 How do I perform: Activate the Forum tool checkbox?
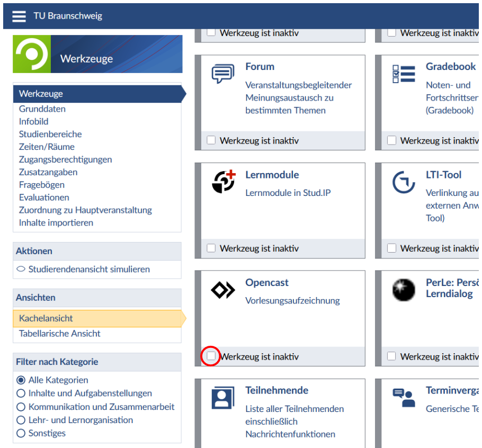point(211,140)
